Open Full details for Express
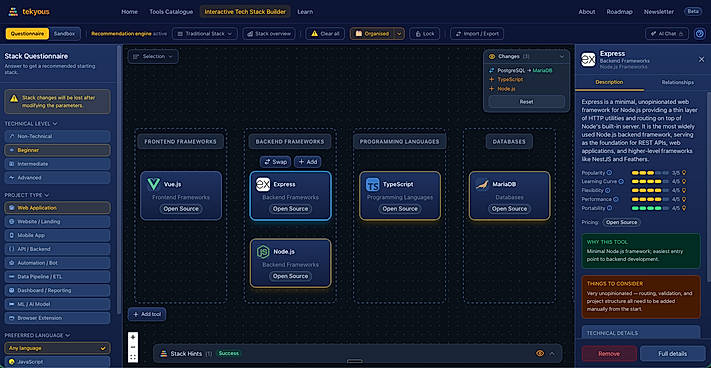Screen dimensions: 711x368 click(672, 353)
